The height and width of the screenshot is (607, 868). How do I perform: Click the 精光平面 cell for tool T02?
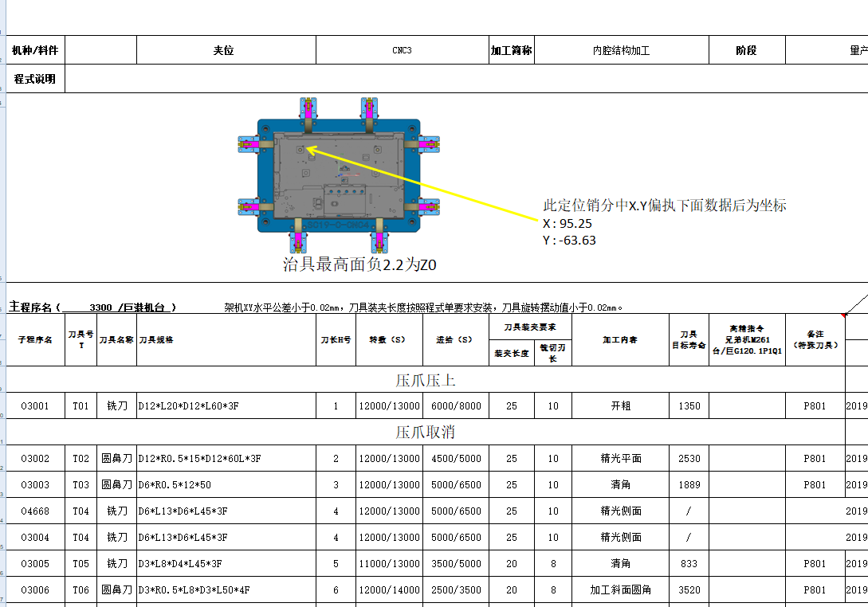[x=621, y=458]
